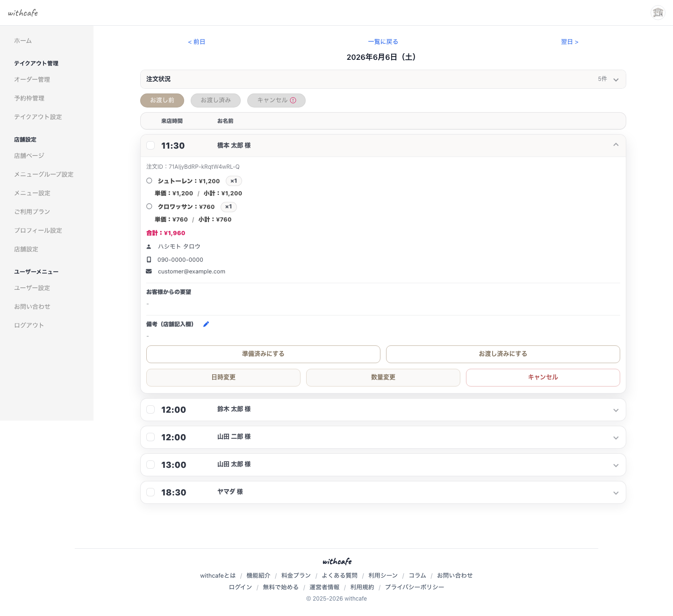Open ご利用プラン in the sidebar
673x616 pixels.
(32, 212)
